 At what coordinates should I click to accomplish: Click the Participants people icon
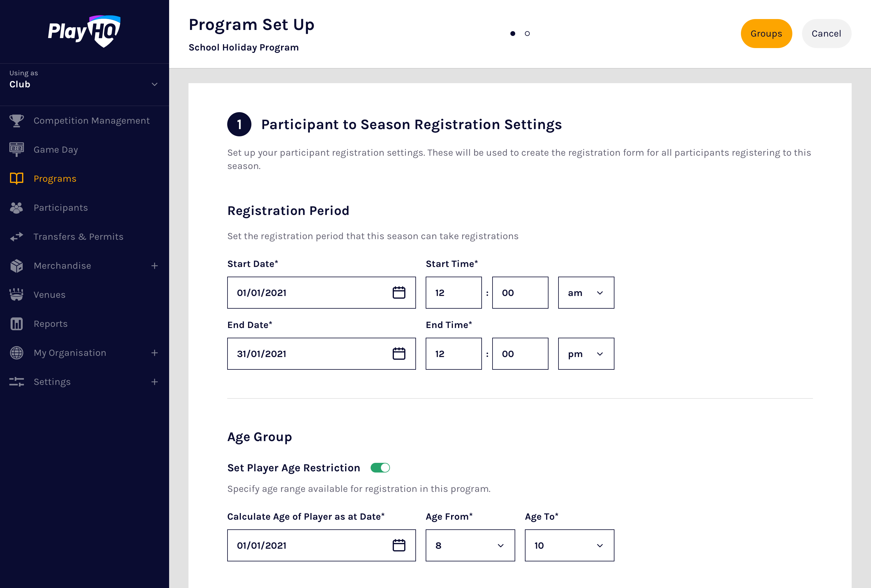[17, 208]
